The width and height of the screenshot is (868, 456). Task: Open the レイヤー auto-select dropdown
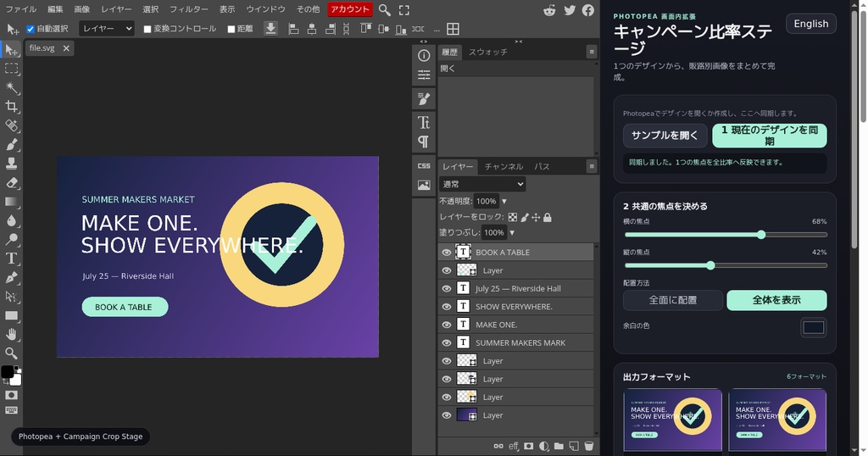pos(106,28)
